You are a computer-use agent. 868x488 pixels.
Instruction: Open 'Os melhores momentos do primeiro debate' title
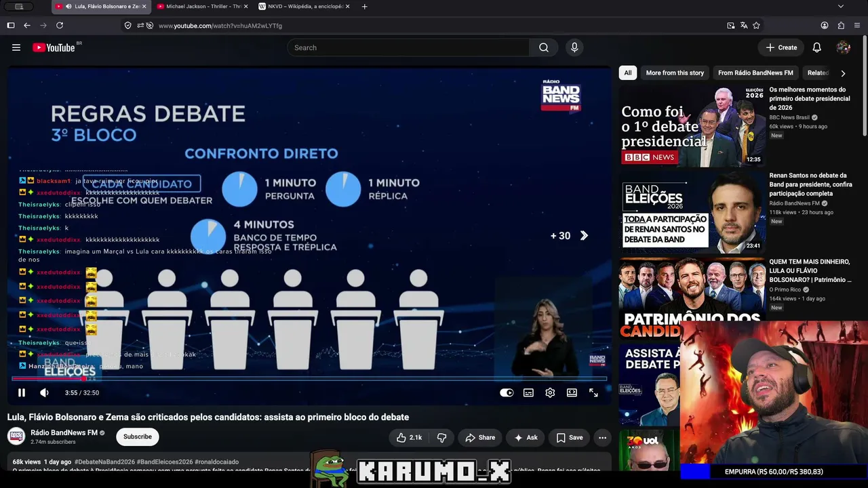click(810, 98)
